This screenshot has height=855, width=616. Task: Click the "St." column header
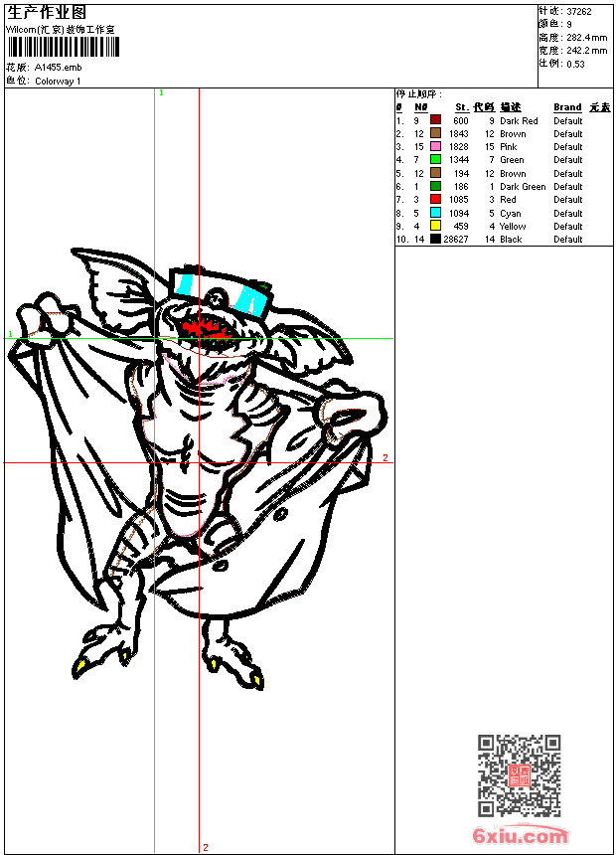462,107
